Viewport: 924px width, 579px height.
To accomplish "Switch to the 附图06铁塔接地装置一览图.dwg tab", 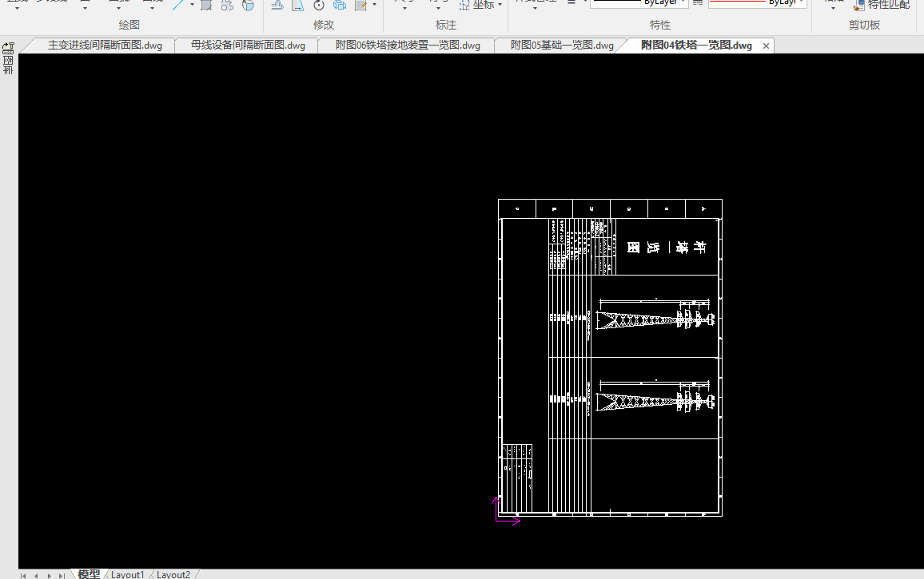I will point(407,46).
